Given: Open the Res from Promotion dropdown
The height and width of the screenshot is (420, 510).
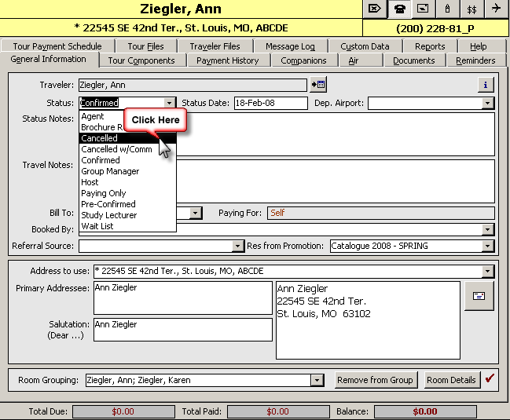Looking at the screenshot, I should tap(487, 246).
